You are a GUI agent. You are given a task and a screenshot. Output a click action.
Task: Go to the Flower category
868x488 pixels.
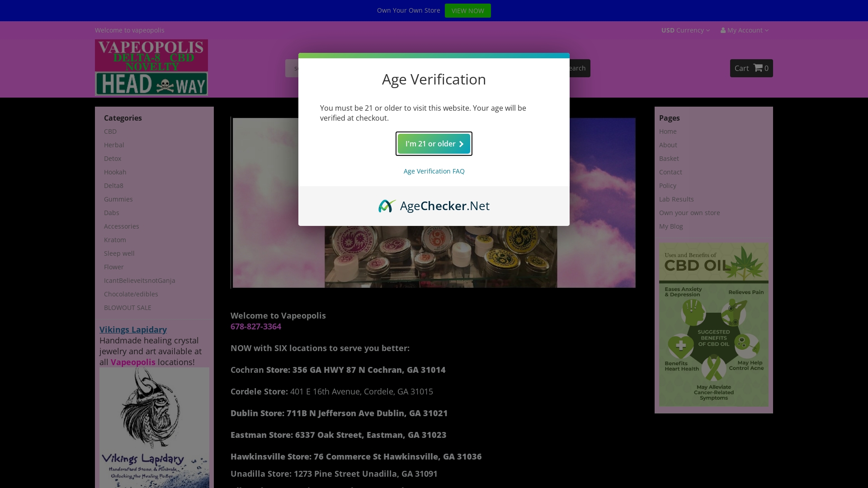[114, 267]
